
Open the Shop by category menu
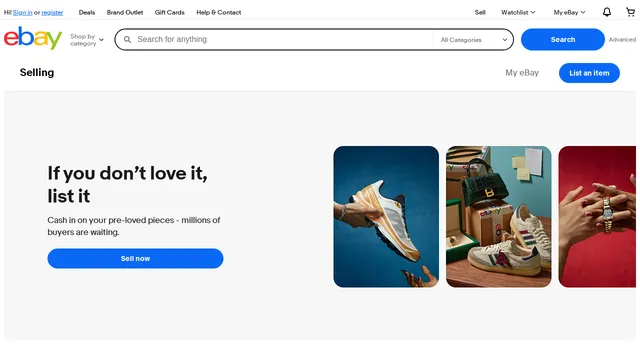click(87, 40)
